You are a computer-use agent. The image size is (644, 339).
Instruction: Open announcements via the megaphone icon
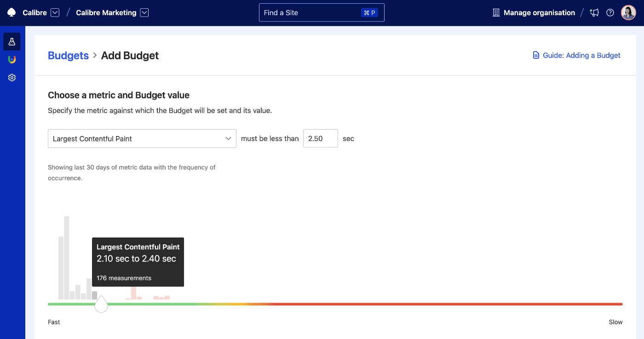[594, 12]
